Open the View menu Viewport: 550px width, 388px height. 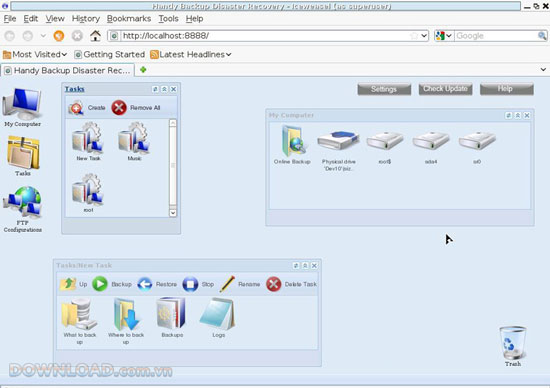click(55, 19)
